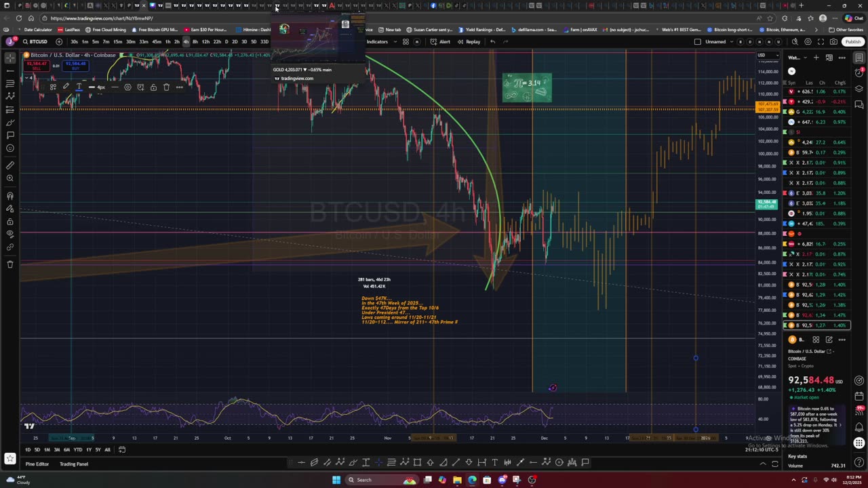This screenshot has width=868, height=488.
Task: Open go-to-date calendar icon
Action: coord(122,450)
